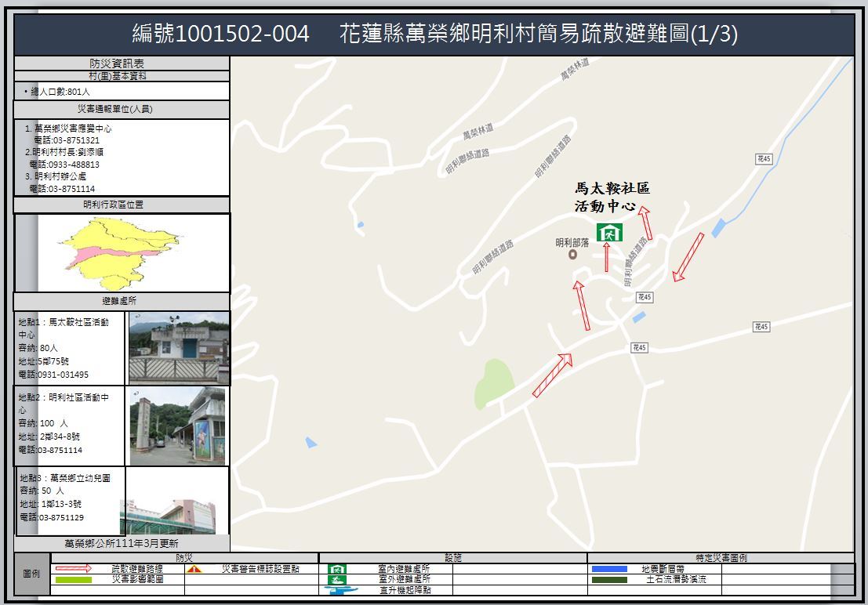Select the 明利部落 circular map marker
The height and width of the screenshot is (605, 868).
572,254
